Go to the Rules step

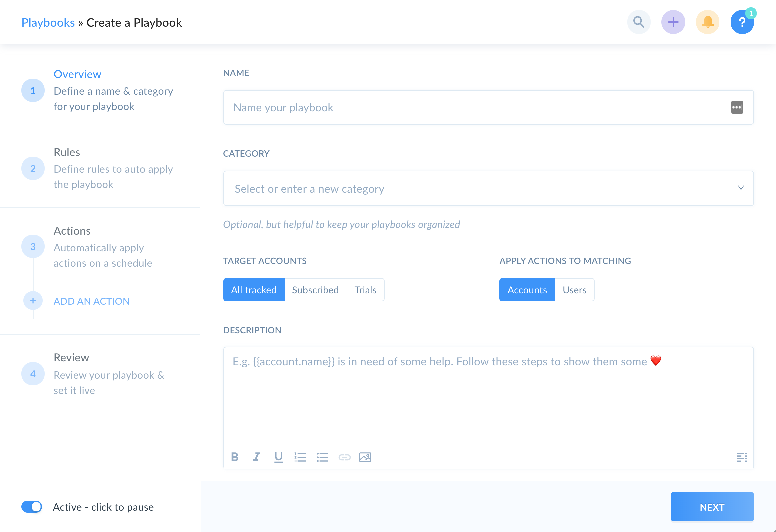[67, 152]
